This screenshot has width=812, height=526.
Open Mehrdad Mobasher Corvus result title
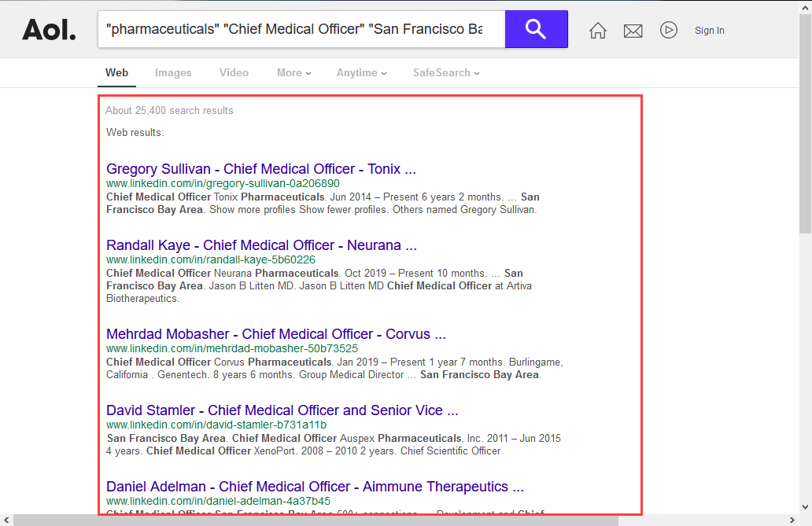(276, 334)
